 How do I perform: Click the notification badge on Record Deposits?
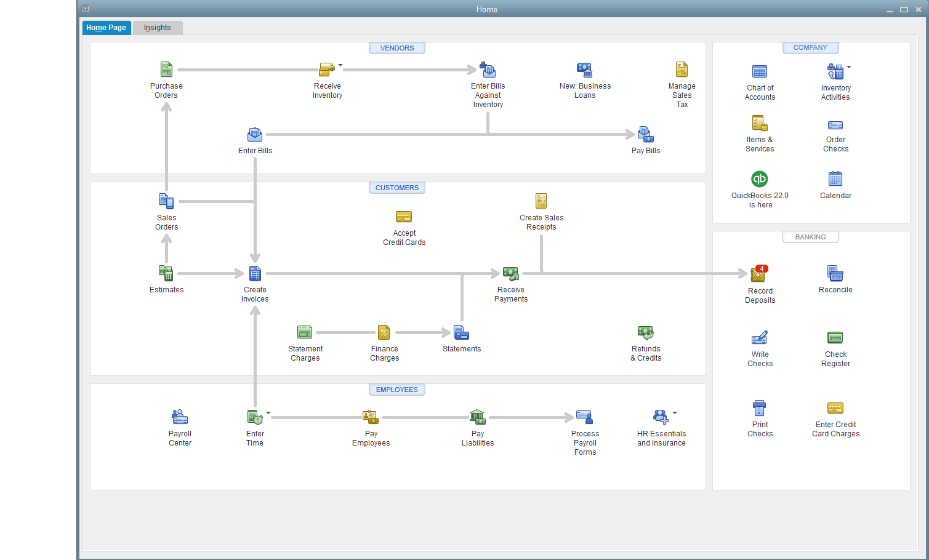(761, 268)
